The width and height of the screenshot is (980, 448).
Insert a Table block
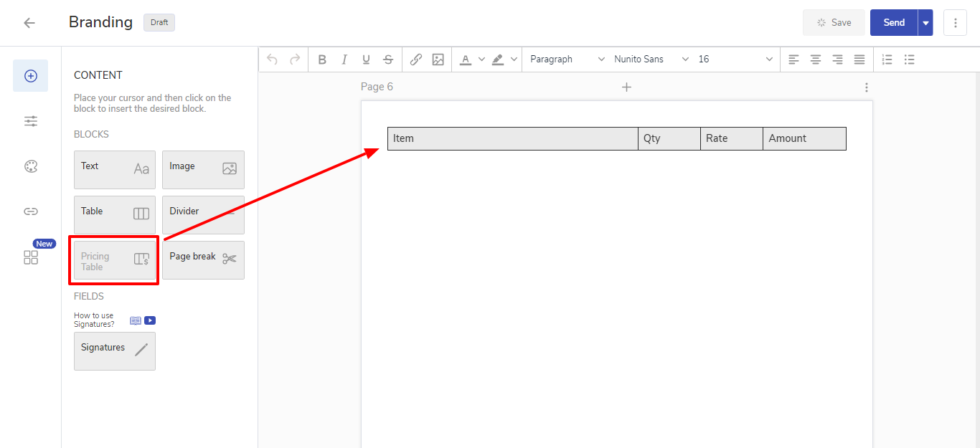point(115,214)
